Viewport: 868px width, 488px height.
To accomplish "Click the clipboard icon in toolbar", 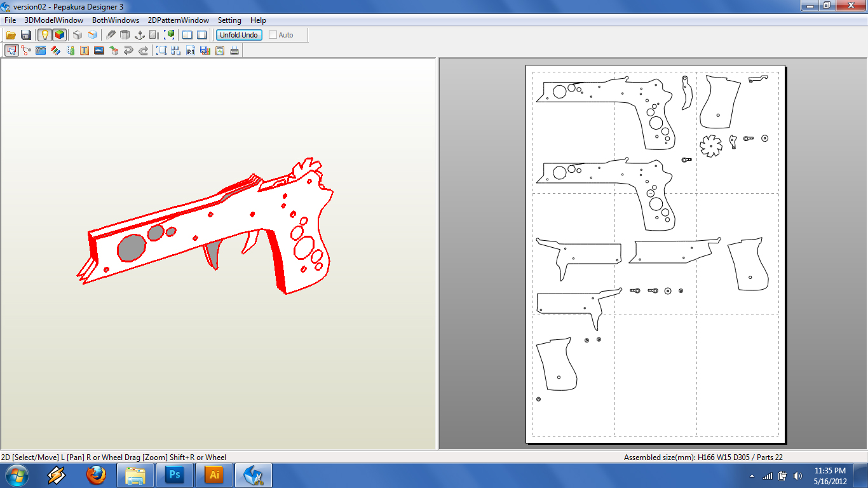I will pos(220,50).
